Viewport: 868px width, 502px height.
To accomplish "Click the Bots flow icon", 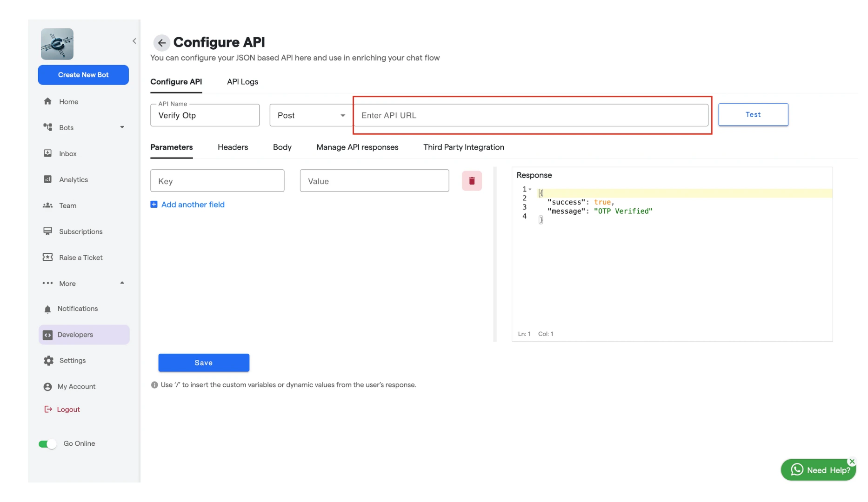I will point(47,127).
